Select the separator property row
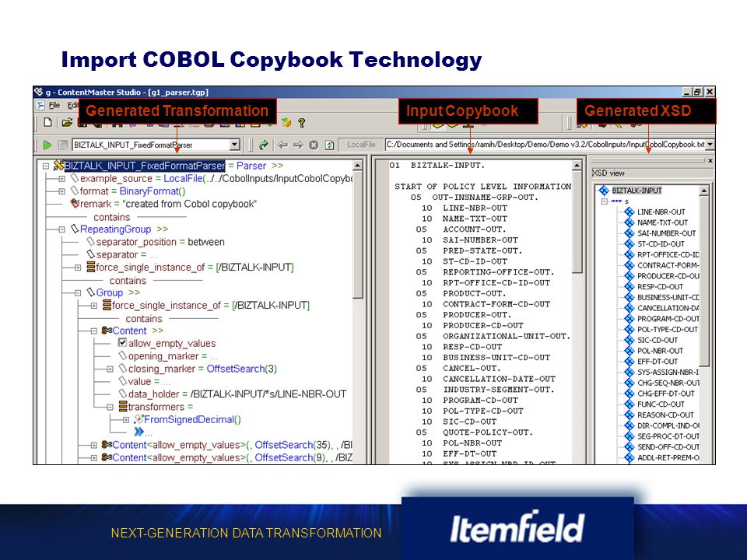The height and width of the screenshot is (560, 747). [121, 255]
